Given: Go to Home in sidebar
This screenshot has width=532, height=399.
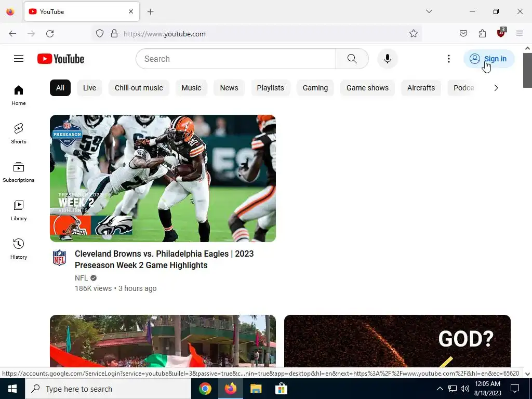Looking at the screenshot, I should click(x=19, y=96).
